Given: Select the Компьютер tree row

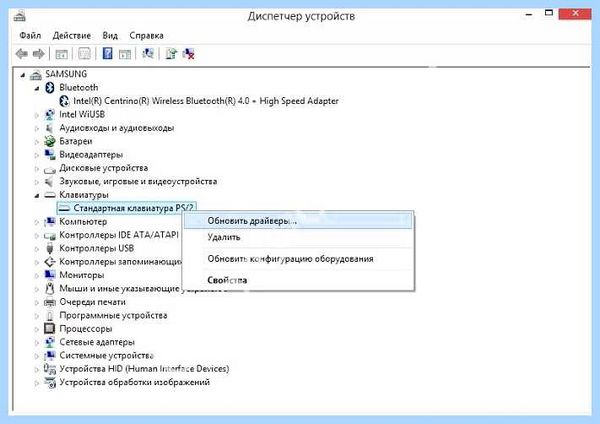Looking at the screenshot, I should (83, 222).
